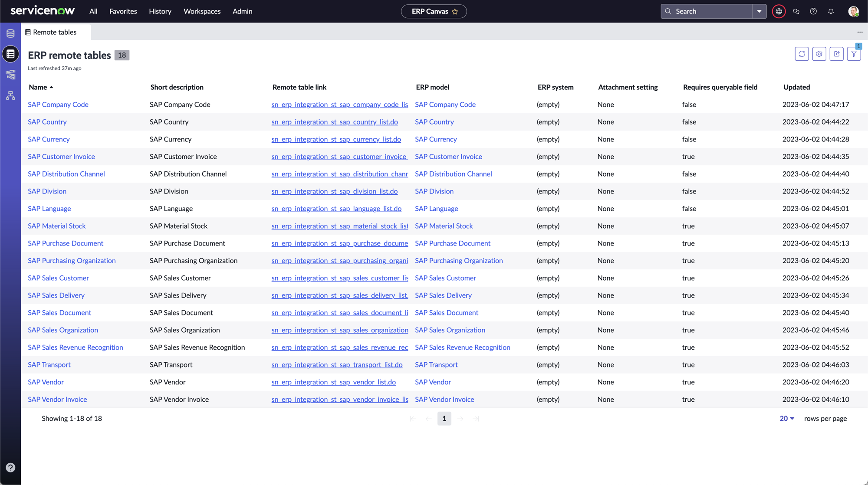Change the rows per page dropdown
The image size is (868, 485).
[x=786, y=419]
